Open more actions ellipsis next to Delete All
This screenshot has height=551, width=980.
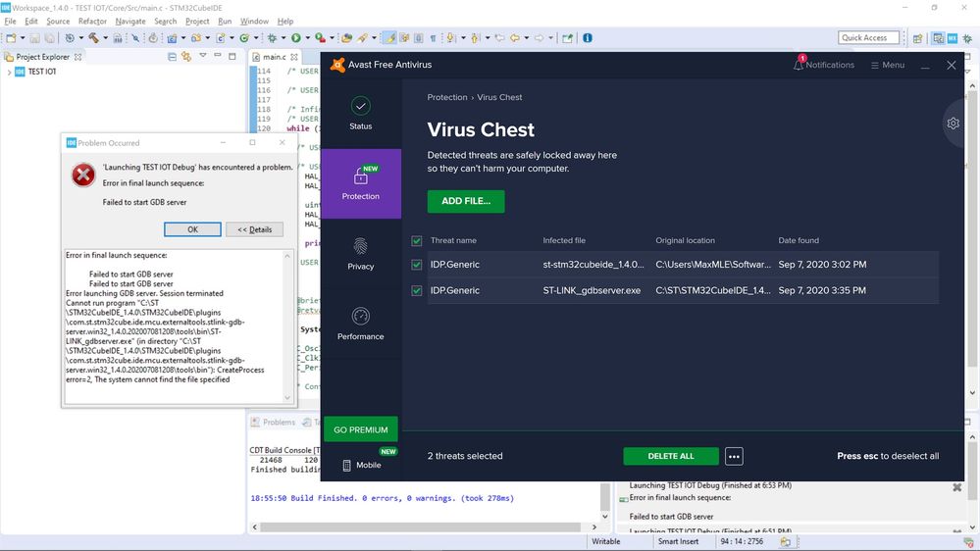(x=734, y=456)
